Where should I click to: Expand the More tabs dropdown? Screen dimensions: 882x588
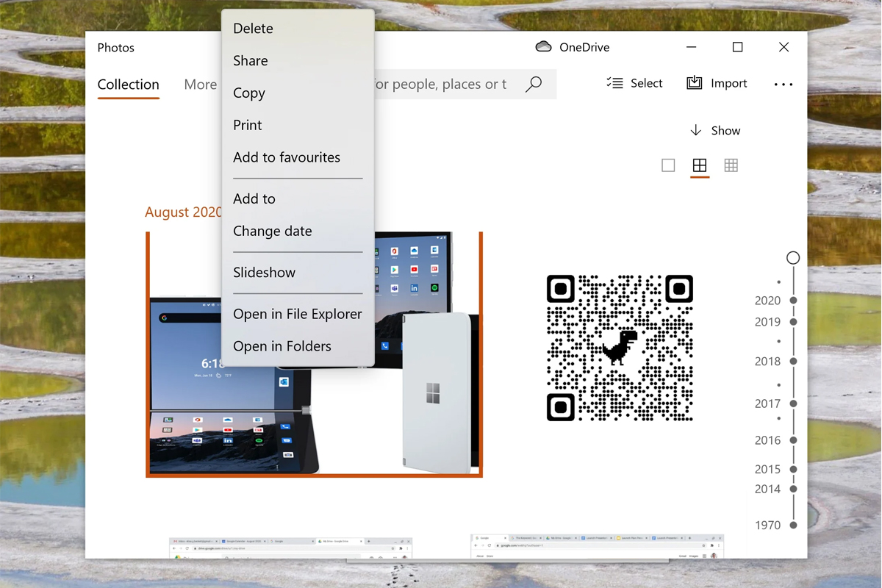tap(201, 85)
